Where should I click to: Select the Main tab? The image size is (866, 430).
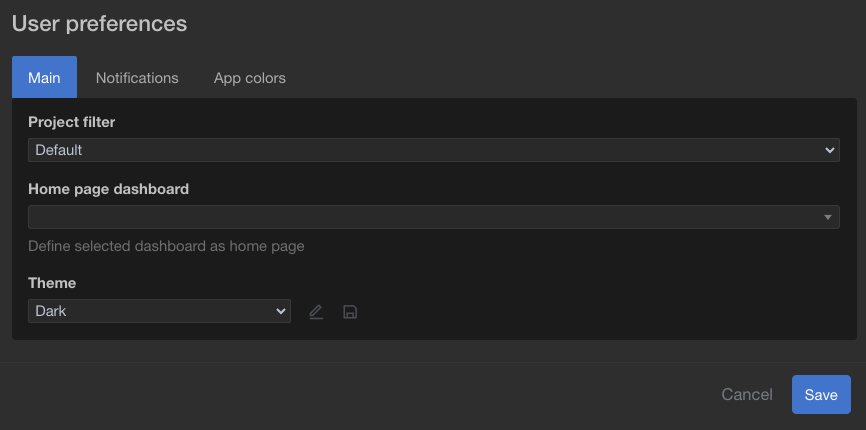point(44,77)
